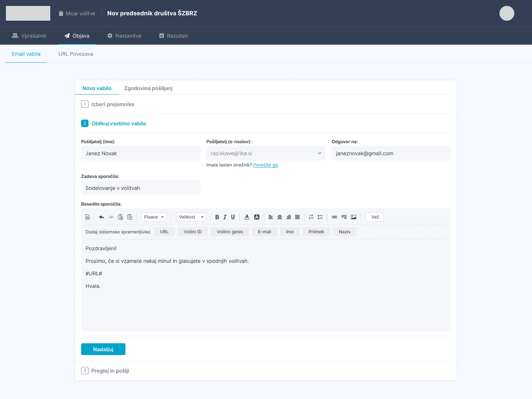The width and height of the screenshot is (532, 399).
Task: Insert an image via the toolbar icon
Action: click(x=354, y=217)
